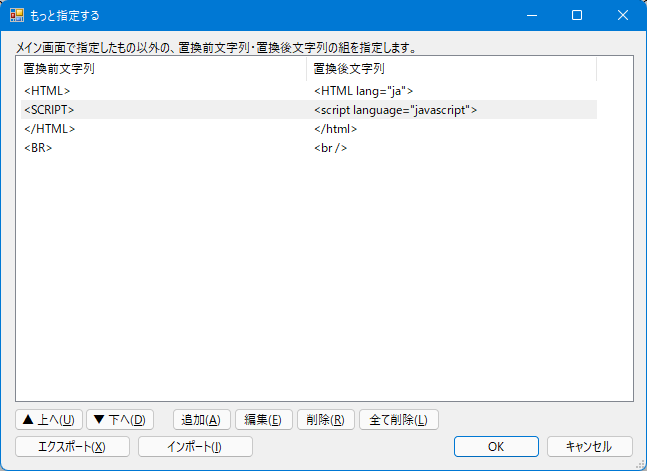
Task: Move item down with 下へ button
Action: [x=120, y=420]
